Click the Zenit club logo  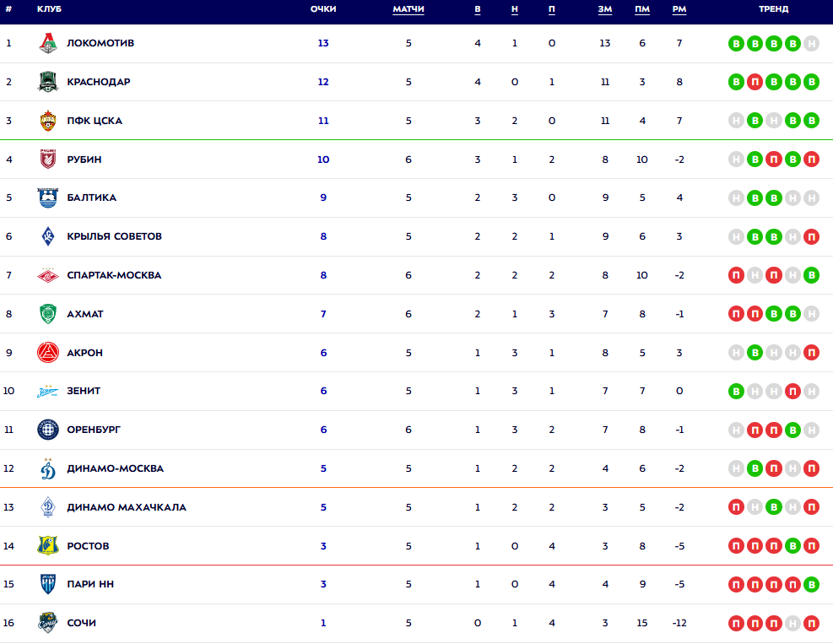click(48, 391)
